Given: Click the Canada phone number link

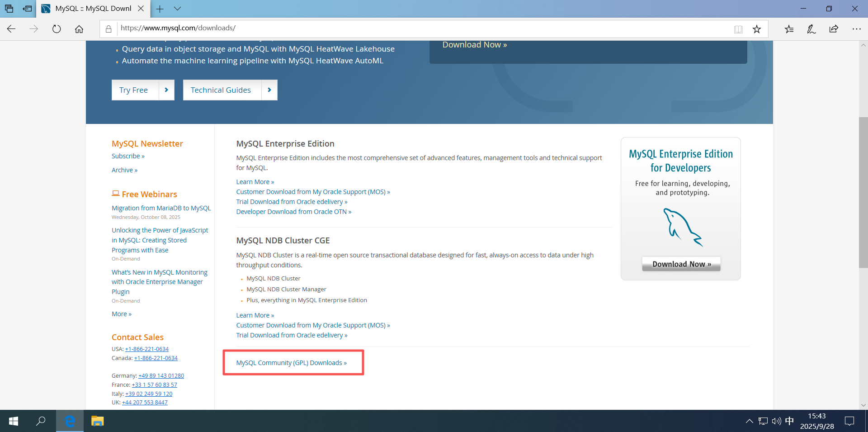Looking at the screenshot, I should tap(156, 358).
